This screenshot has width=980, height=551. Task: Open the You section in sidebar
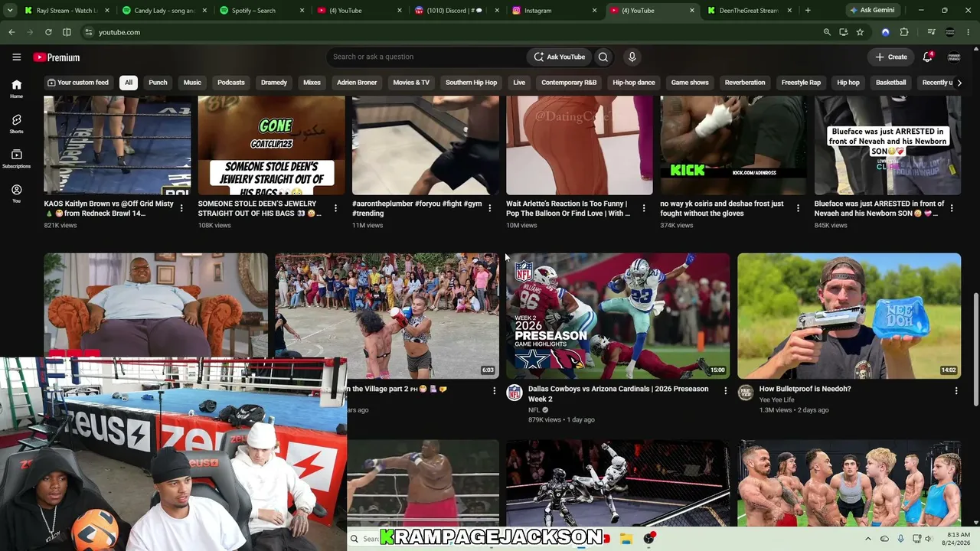click(16, 194)
